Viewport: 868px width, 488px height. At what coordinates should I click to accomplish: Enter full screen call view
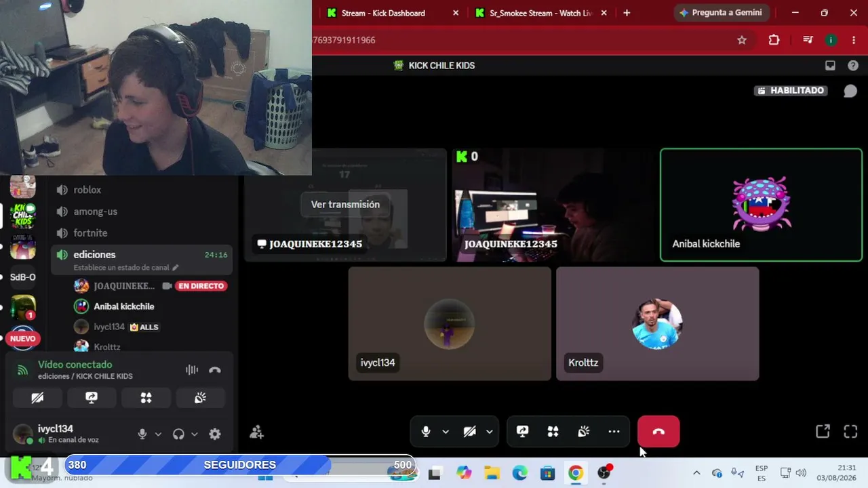coord(850,432)
